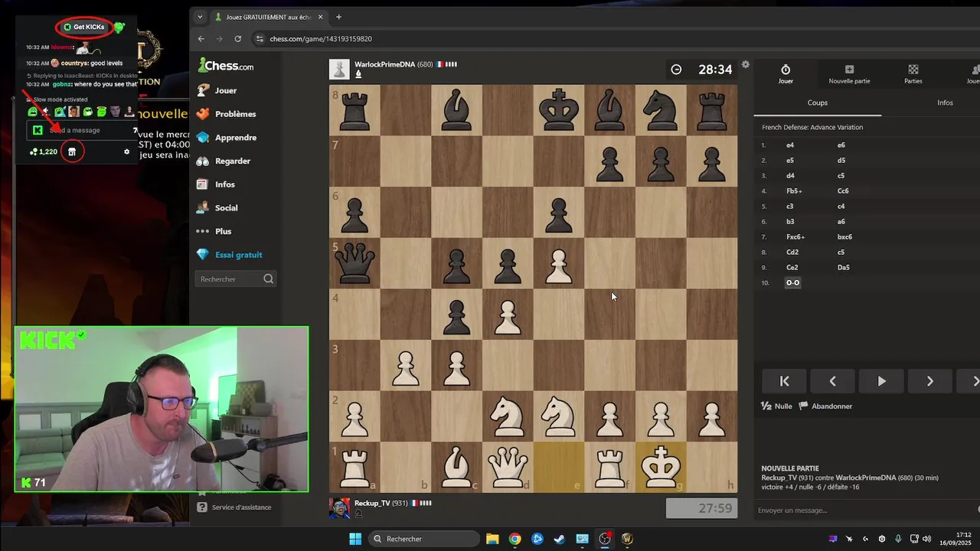Jump to first move button
This screenshot has height=551, width=980.
pyautogui.click(x=784, y=381)
